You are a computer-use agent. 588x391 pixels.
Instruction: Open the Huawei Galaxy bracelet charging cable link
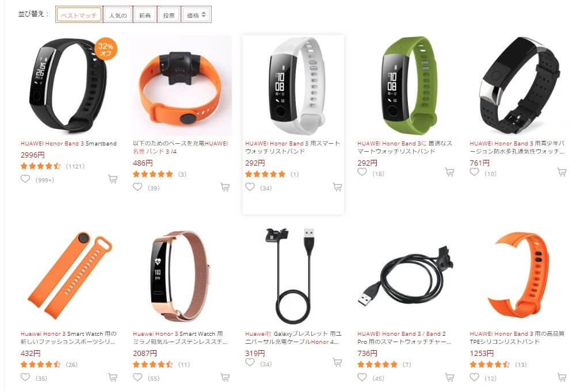pyautogui.click(x=293, y=338)
